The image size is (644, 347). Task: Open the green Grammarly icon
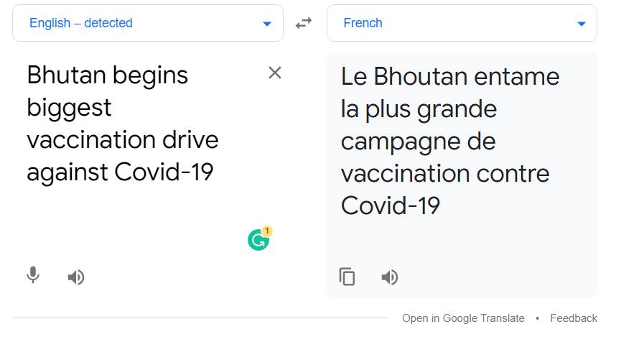click(x=258, y=241)
